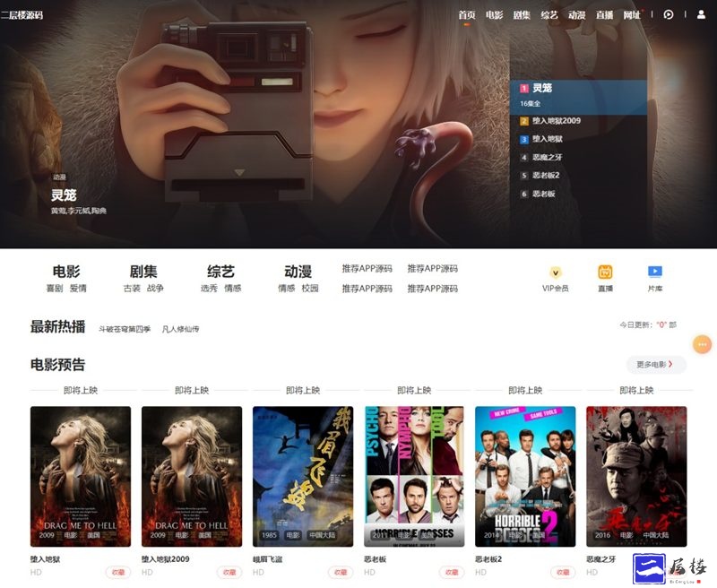Open the 凡人修仙传 hot link

pyautogui.click(x=181, y=329)
